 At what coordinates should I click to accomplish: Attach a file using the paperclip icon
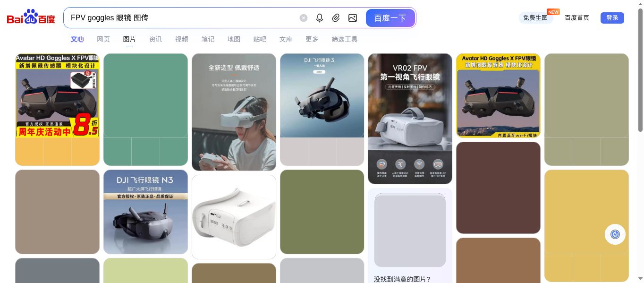pos(336,18)
